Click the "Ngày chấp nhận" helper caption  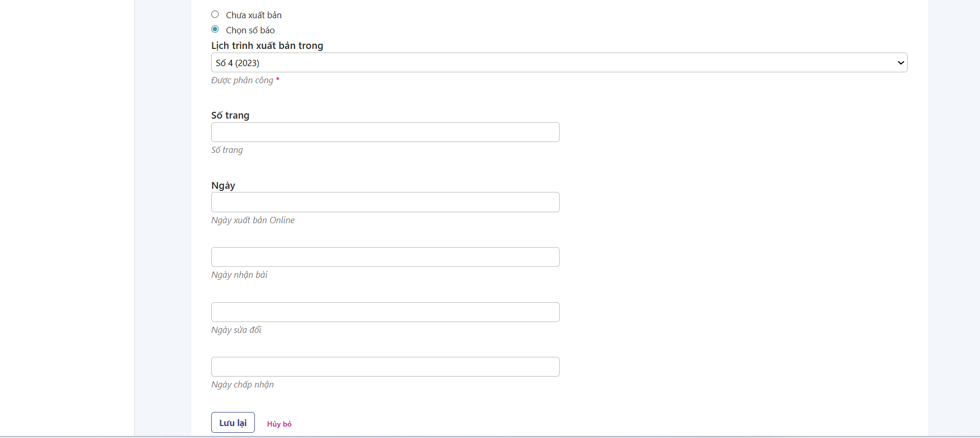[x=242, y=384]
